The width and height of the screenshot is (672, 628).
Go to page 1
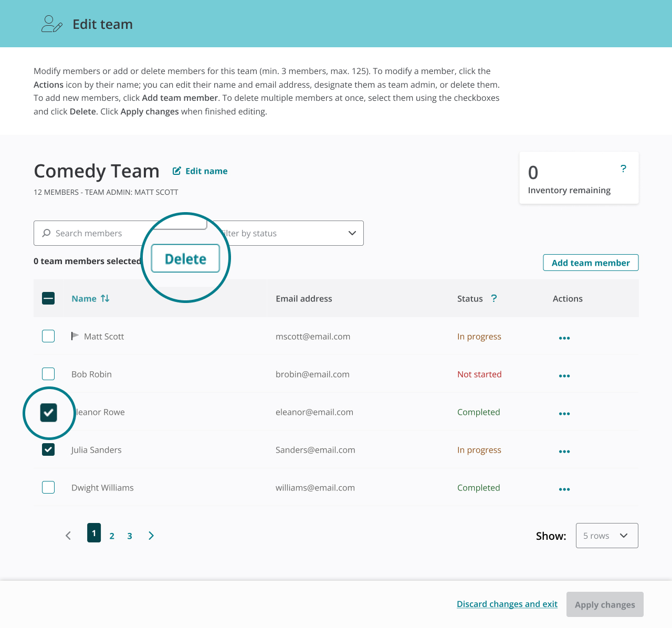[x=94, y=533]
